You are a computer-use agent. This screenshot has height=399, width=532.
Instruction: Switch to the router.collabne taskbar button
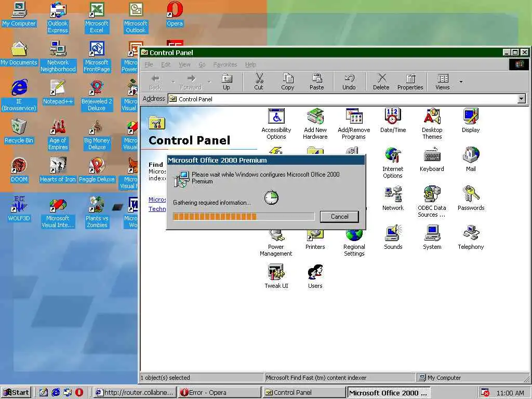point(135,393)
